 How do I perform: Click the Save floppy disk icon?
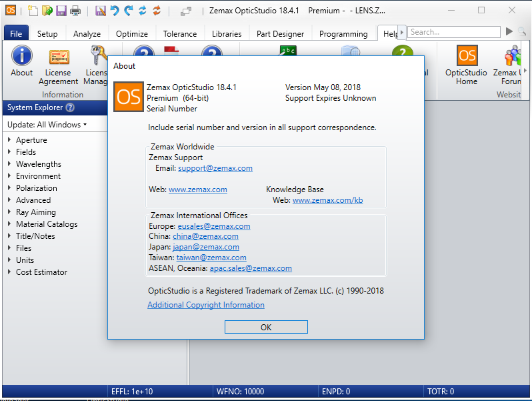point(61,11)
